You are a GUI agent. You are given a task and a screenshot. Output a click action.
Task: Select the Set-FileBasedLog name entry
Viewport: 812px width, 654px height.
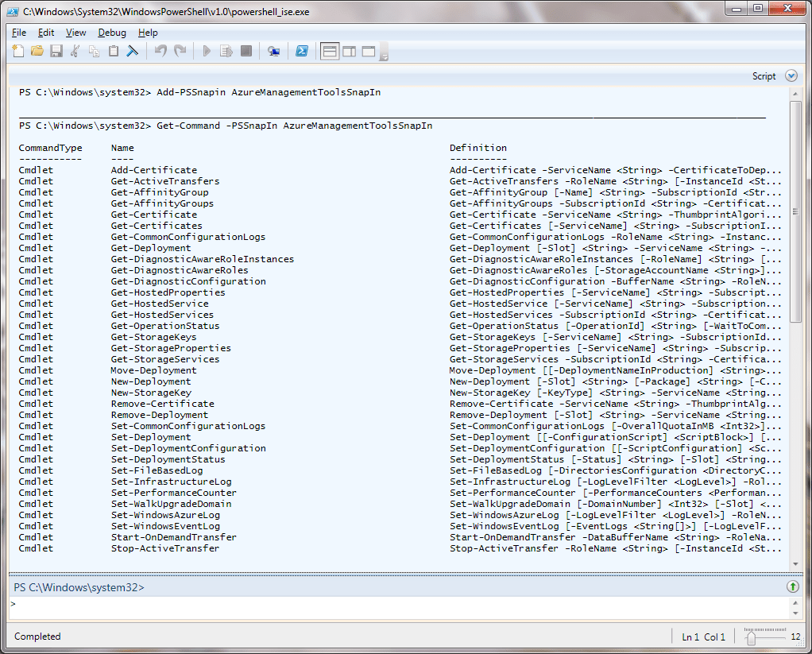point(157,470)
